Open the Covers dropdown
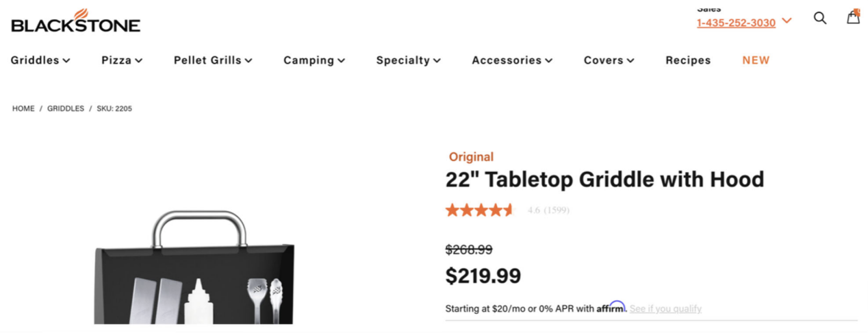 point(609,60)
